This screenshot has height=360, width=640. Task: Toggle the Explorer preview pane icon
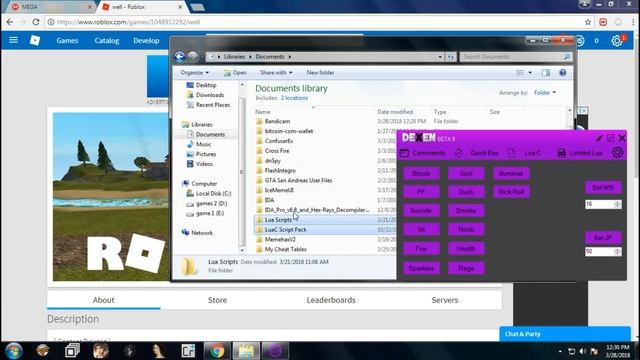(546, 73)
